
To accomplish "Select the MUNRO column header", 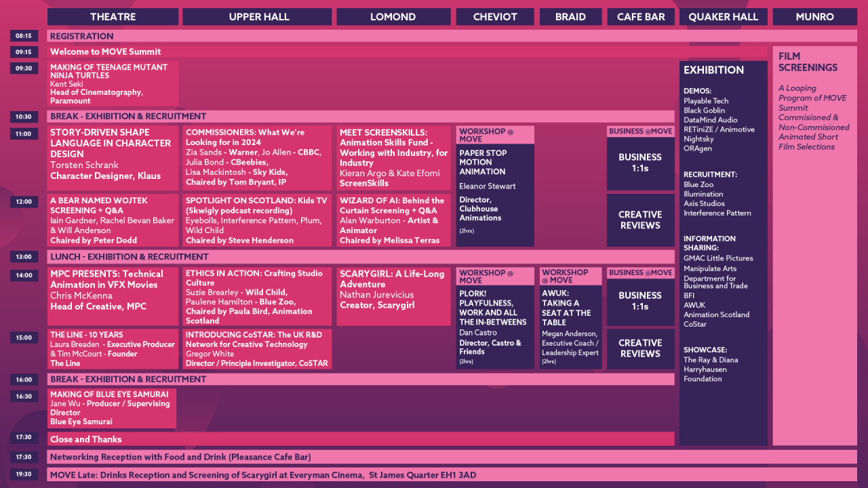I will point(814,17).
